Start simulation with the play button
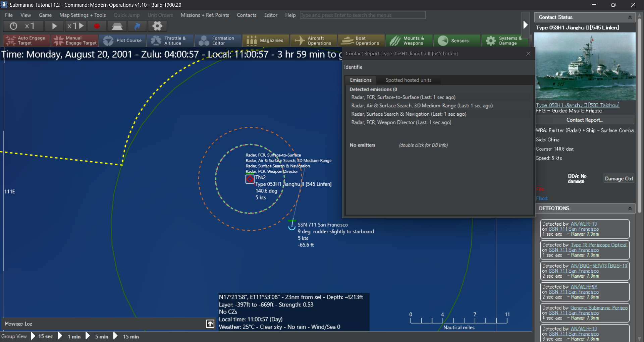The image size is (644, 342). click(54, 26)
